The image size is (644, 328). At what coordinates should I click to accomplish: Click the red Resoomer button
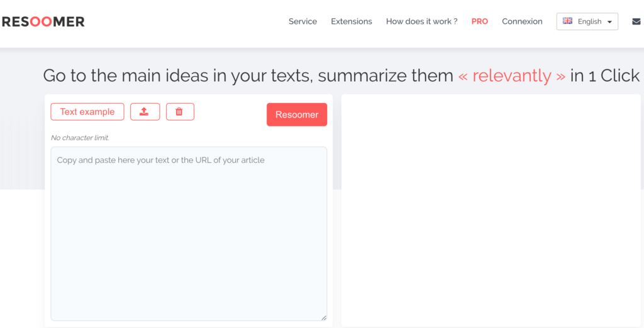297,114
